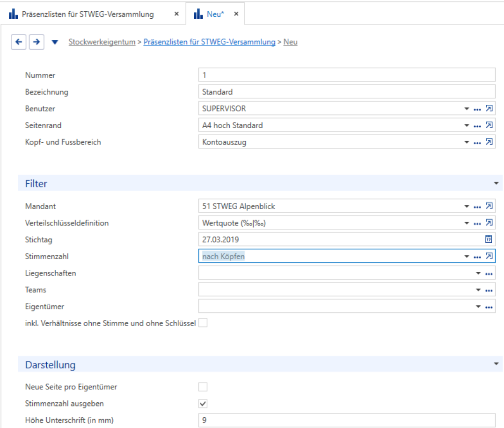The height and width of the screenshot is (428, 504).
Task: Expand the Benutzer dropdown arrow
Action: (467, 109)
